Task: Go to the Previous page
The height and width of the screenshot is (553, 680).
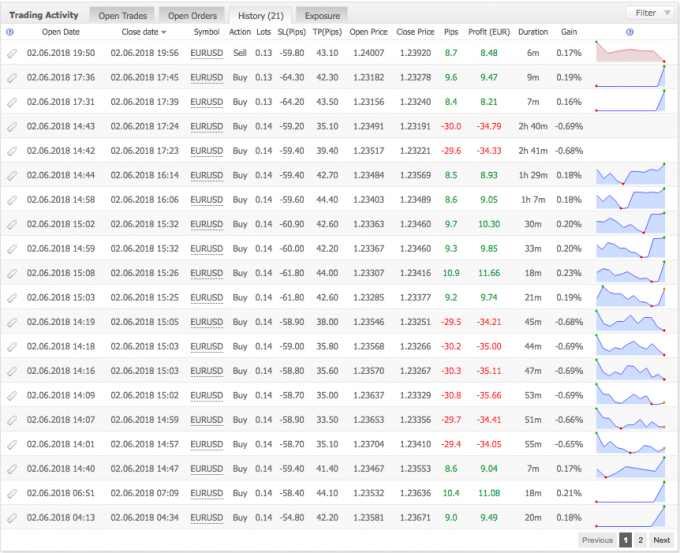Action: point(597,540)
